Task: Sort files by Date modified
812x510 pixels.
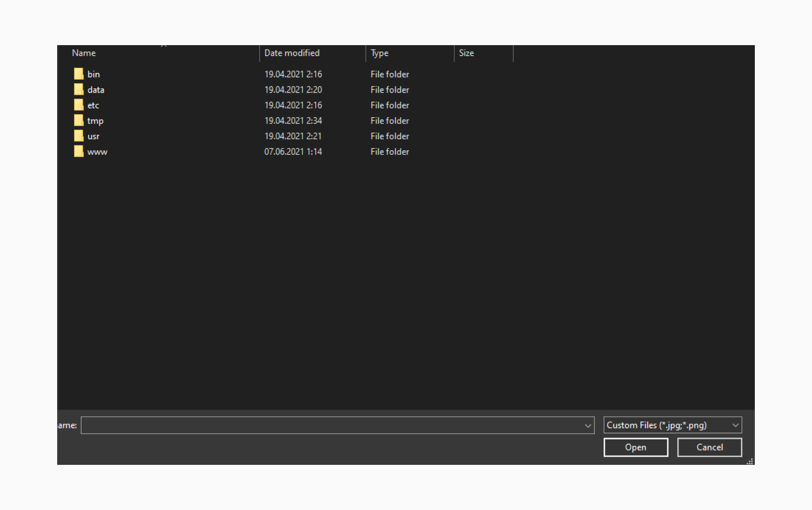Action: pyautogui.click(x=292, y=53)
